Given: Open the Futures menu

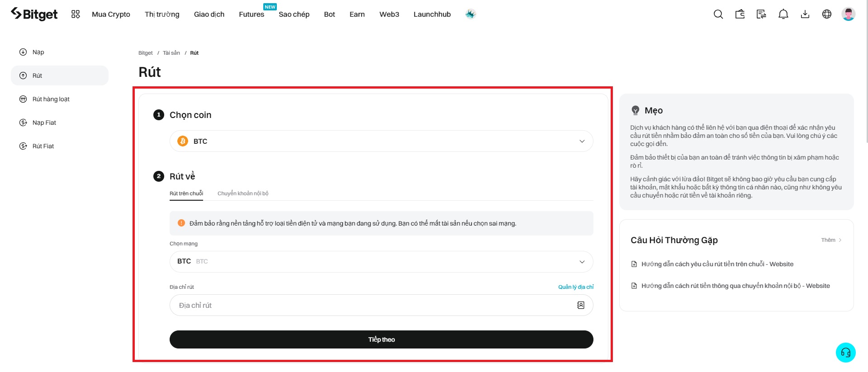Looking at the screenshot, I should (251, 14).
